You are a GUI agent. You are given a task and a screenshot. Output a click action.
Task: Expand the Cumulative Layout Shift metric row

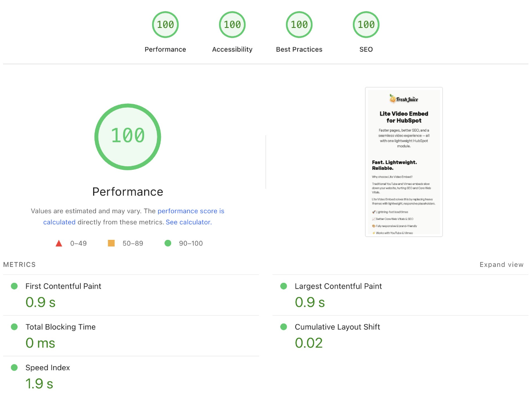[x=337, y=327]
